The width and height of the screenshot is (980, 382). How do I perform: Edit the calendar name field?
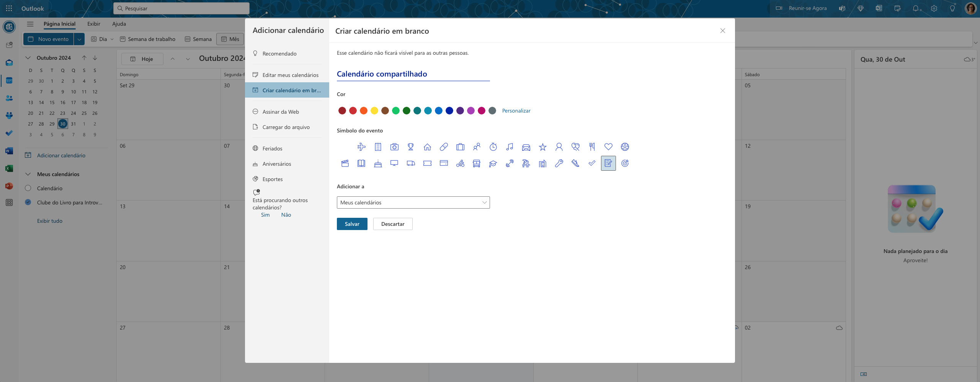pyautogui.click(x=413, y=73)
